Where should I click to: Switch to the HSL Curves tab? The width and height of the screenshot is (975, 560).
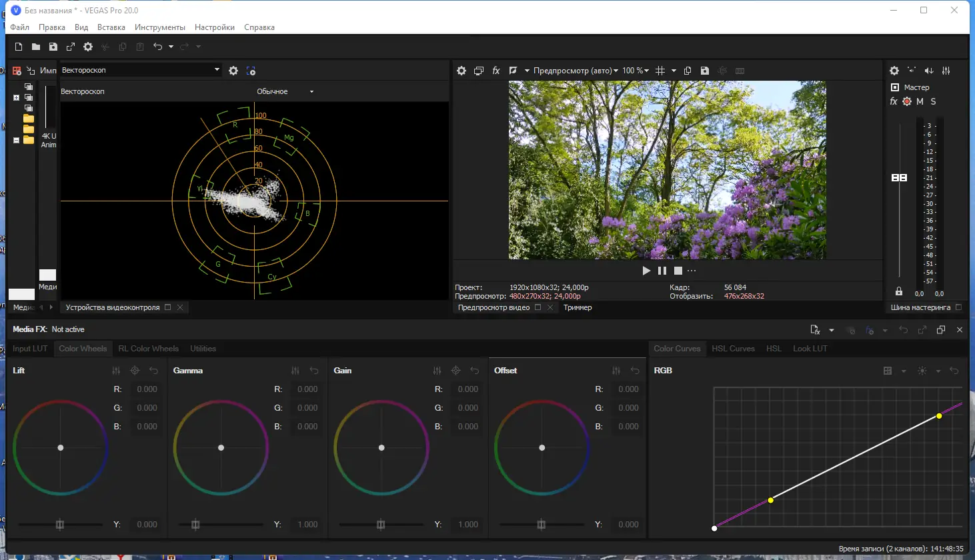click(733, 349)
